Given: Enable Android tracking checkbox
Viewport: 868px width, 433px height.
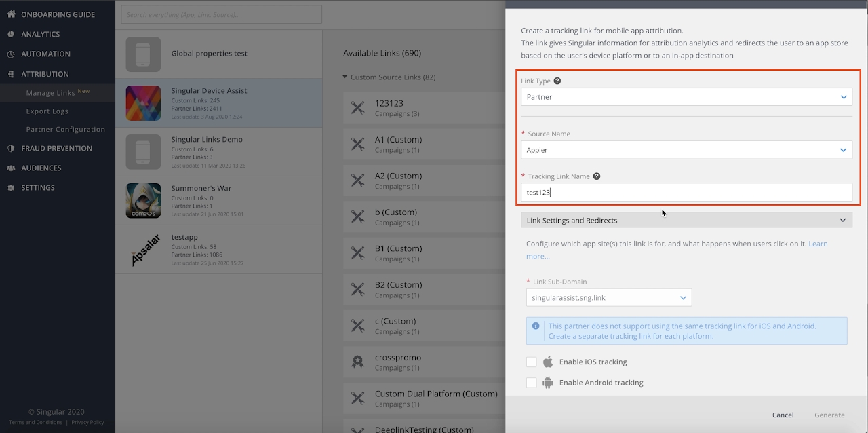Looking at the screenshot, I should (x=532, y=383).
